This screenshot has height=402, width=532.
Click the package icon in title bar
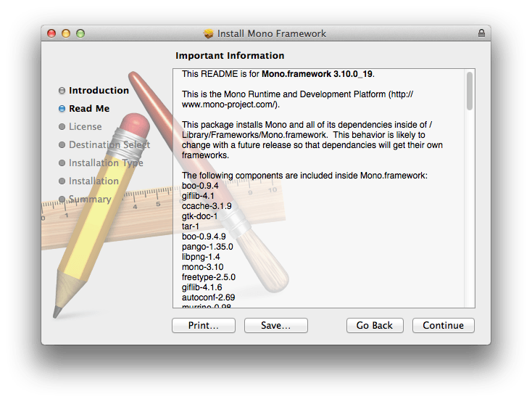click(x=209, y=33)
